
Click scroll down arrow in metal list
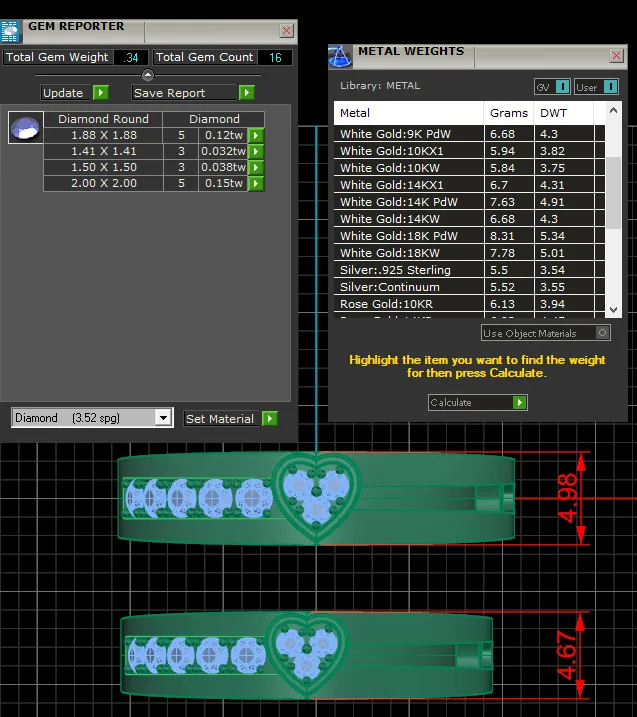(614, 310)
